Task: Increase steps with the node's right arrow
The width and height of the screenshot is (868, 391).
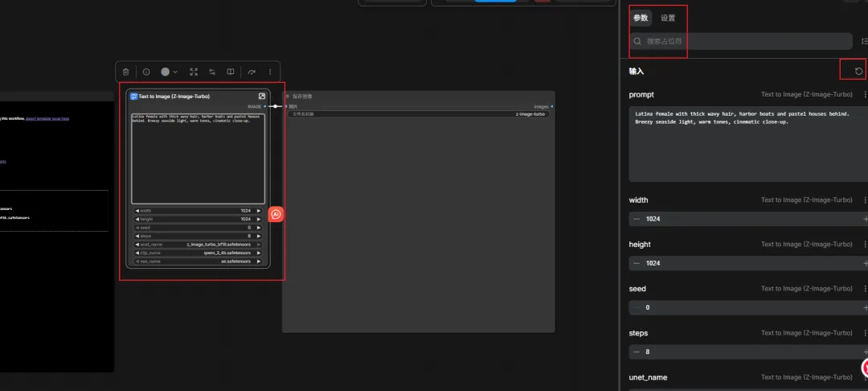Action: point(258,236)
